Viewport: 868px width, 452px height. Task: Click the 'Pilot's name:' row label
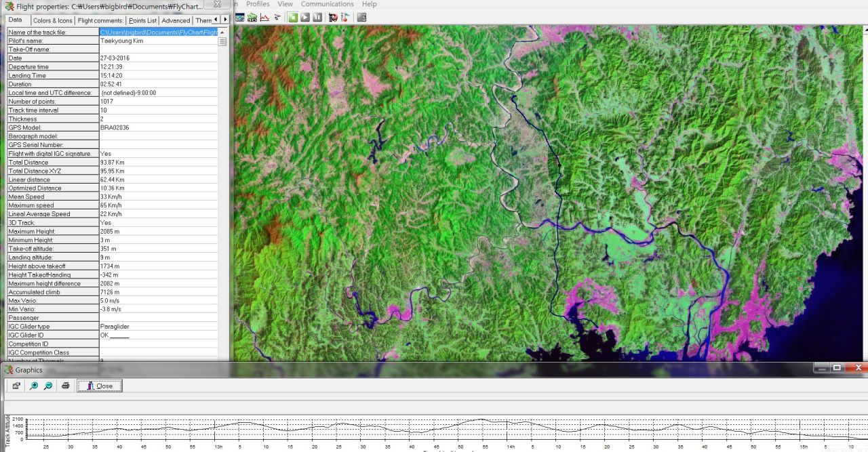click(53, 41)
